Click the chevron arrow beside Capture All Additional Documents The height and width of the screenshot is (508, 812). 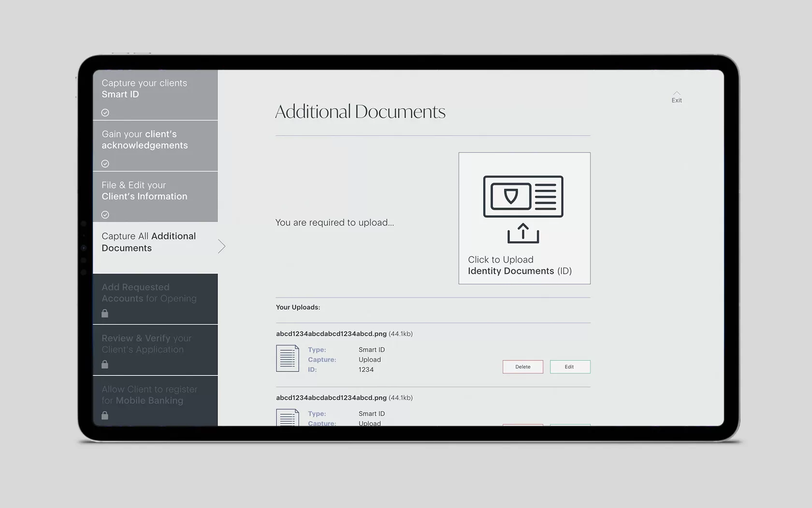click(x=221, y=246)
